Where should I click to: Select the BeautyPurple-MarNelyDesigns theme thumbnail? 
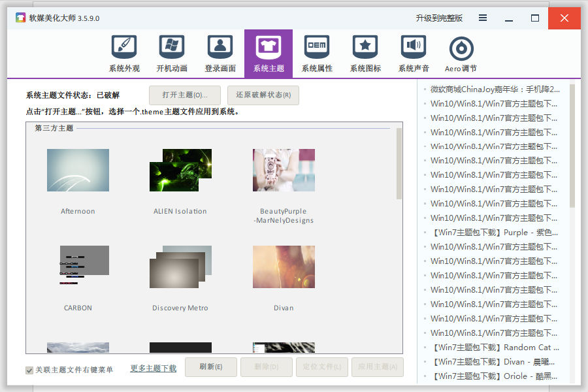284,171
